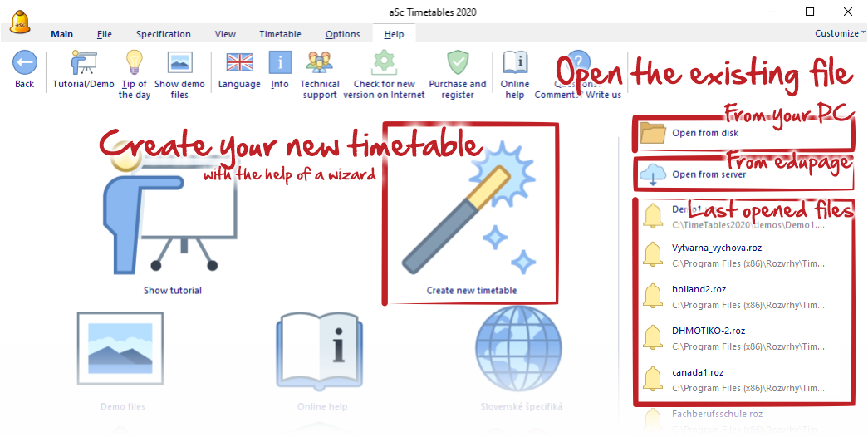Open the Options tab

coord(343,34)
